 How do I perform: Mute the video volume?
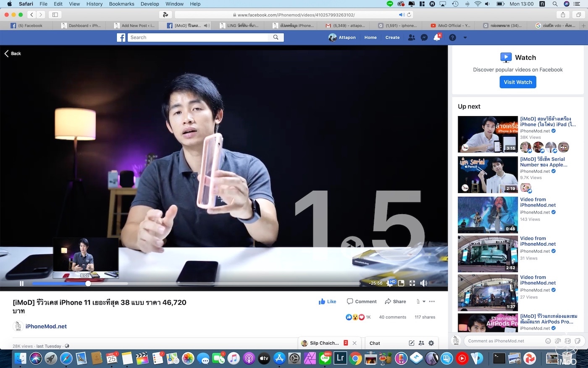click(x=424, y=283)
